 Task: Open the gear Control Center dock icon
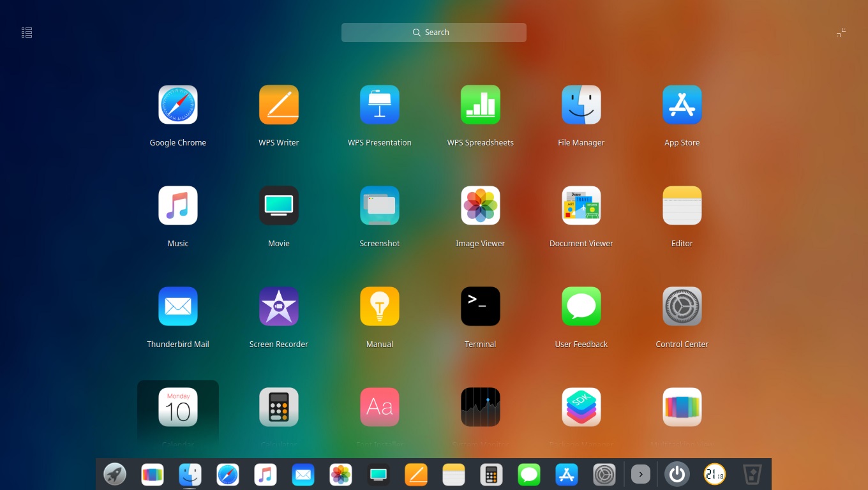click(604, 474)
